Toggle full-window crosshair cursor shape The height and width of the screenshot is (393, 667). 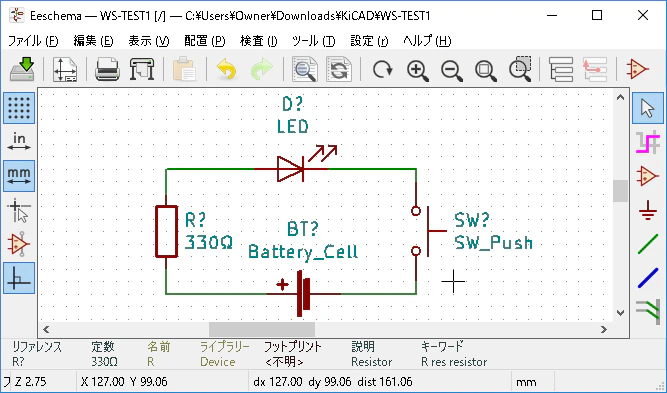[x=19, y=210]
